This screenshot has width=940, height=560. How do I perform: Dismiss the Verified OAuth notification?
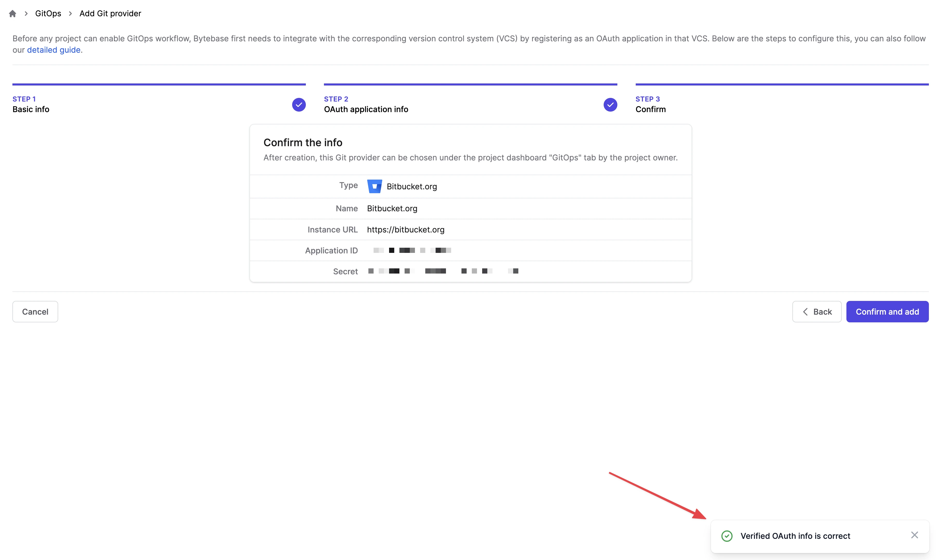[914, 535]
